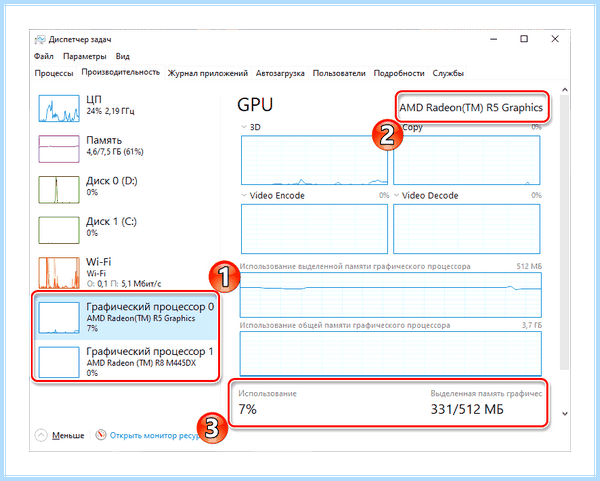
Task: Switch to the Производительность tab
Action: (x=121, y=72)
